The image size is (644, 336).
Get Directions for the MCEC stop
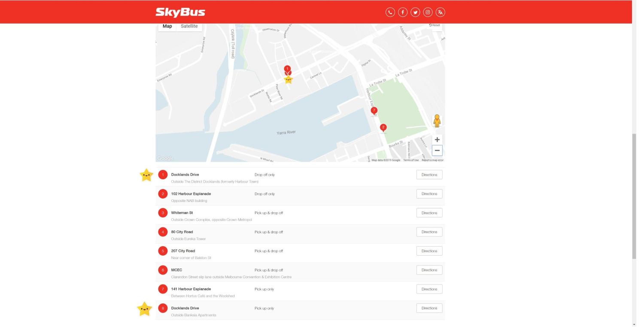click(x=429, y=270)
